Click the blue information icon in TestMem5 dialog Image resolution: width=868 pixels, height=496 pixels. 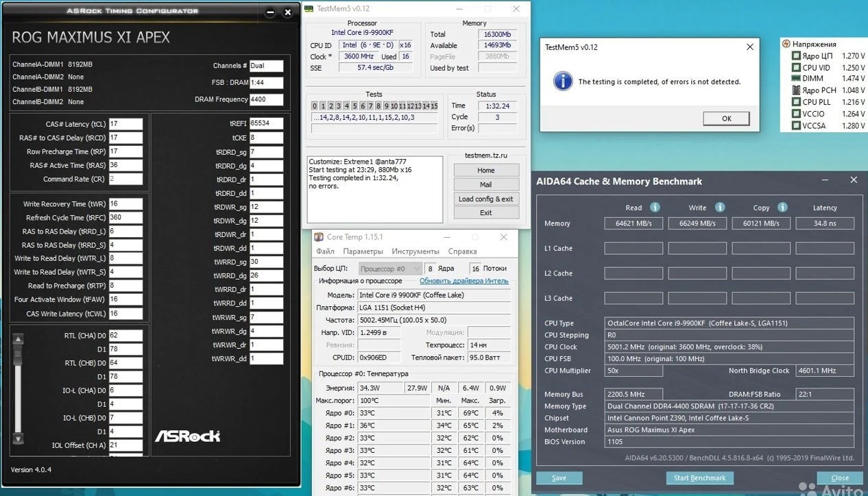563,81
